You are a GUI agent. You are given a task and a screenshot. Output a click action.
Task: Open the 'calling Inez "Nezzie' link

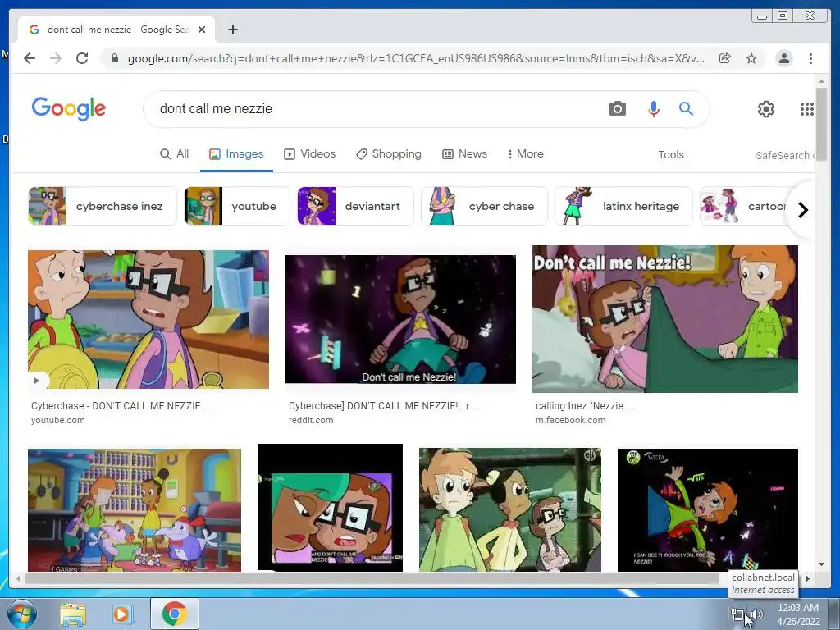584,406
